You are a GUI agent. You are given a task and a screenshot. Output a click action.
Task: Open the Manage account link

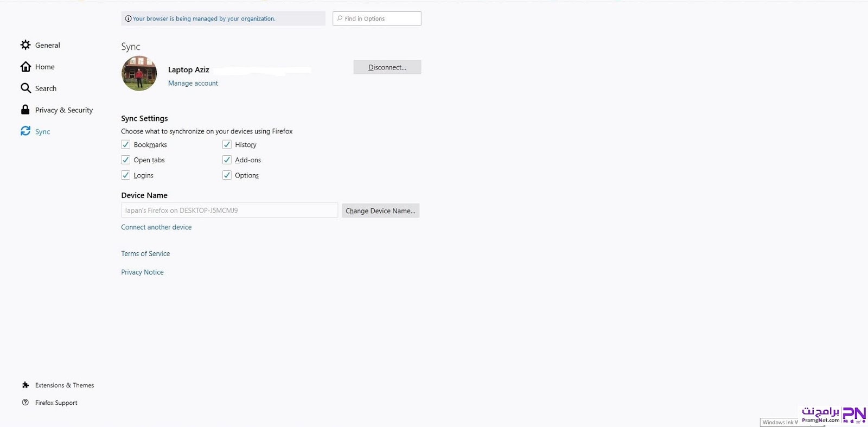tap(193, 83)
